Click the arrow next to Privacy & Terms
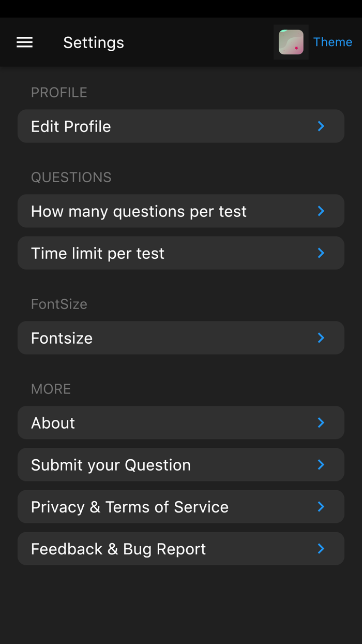362x644 pixels. [321, 506]
